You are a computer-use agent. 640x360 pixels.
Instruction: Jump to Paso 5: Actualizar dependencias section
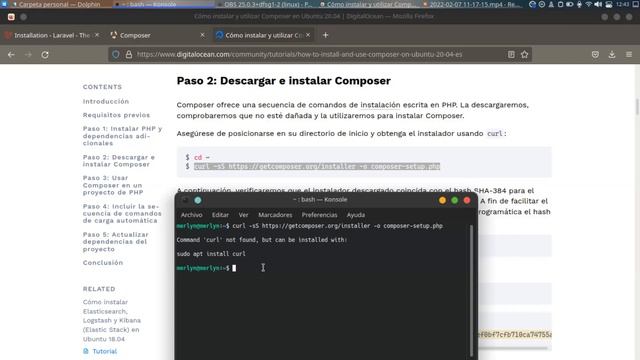116,242
